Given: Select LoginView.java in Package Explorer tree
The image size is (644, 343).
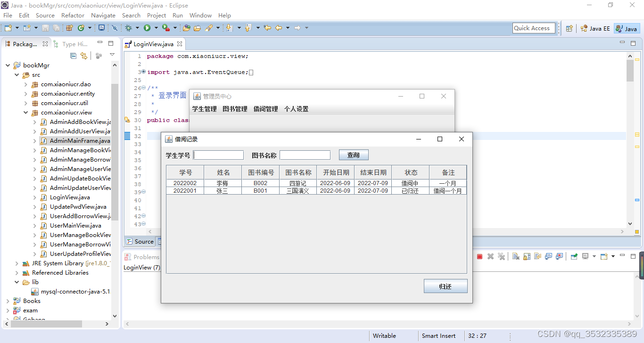Looking at the screenshot, I should (70, 197).
